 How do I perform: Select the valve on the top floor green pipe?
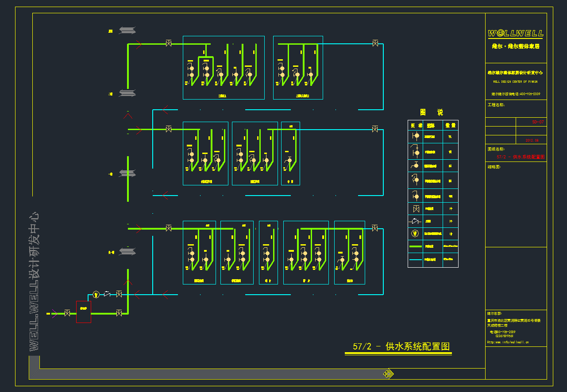(x=168, y=43)
